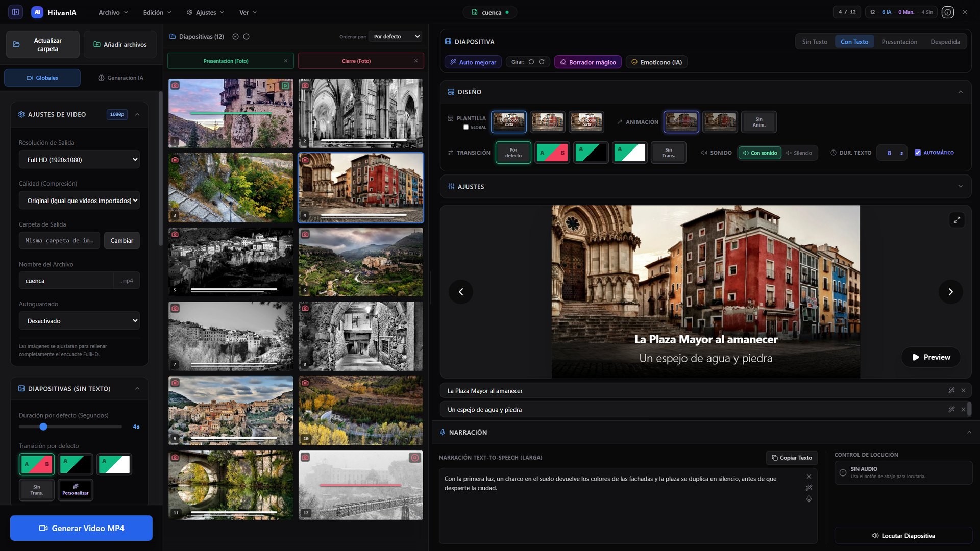This screenshot has height=551, width=980.
Task: Remove the 'Un espejo de agua y piedra' text line
Action: click(963, 409)
